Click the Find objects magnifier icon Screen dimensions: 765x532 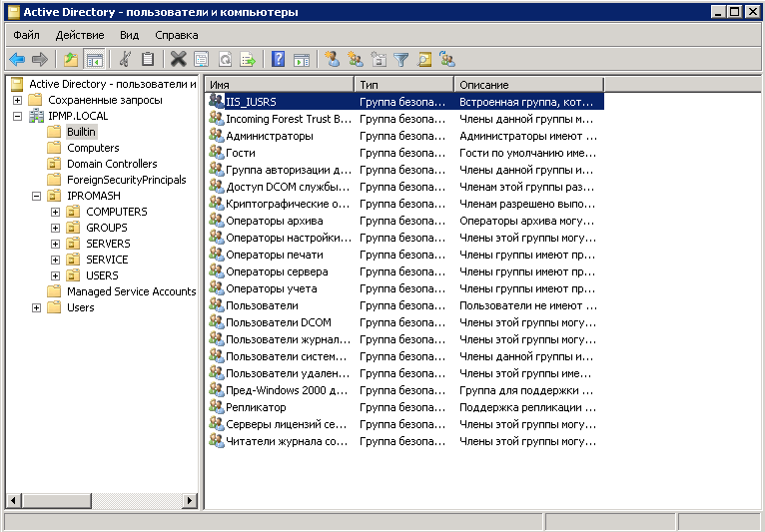[424, 60]
